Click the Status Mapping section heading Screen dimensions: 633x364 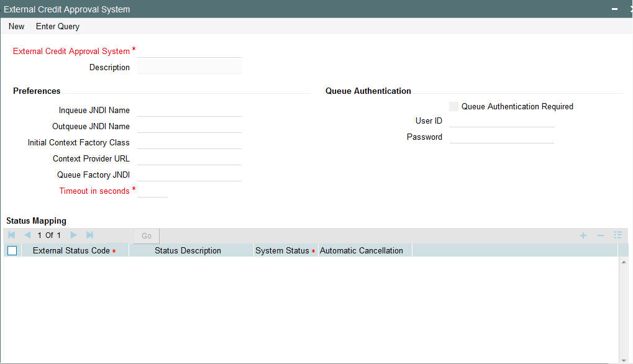tap(36, 221)
